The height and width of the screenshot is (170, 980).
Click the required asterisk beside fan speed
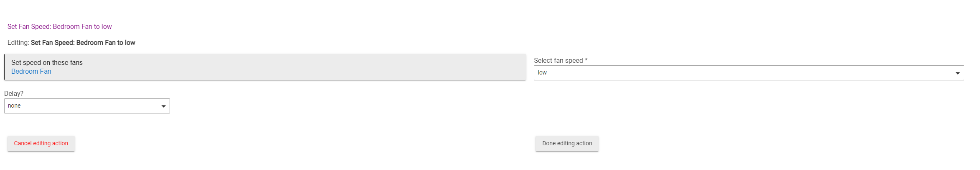coord(586,60)
